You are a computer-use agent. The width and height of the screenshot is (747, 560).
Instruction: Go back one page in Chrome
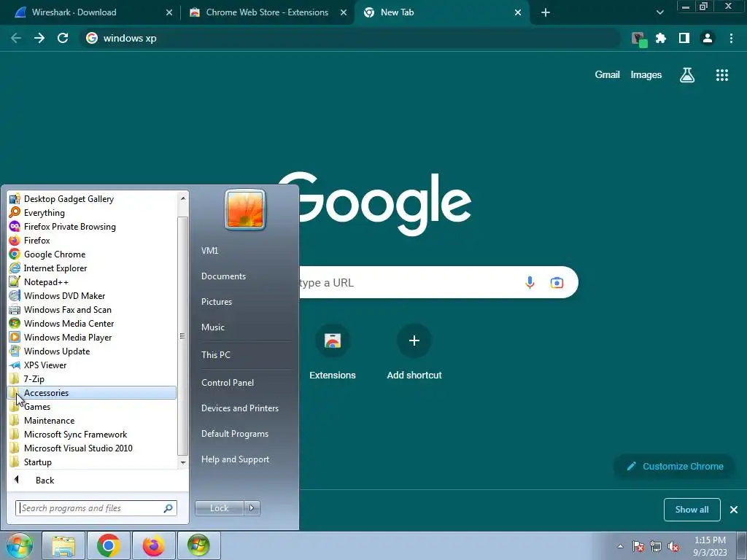[x=16, y=38]
